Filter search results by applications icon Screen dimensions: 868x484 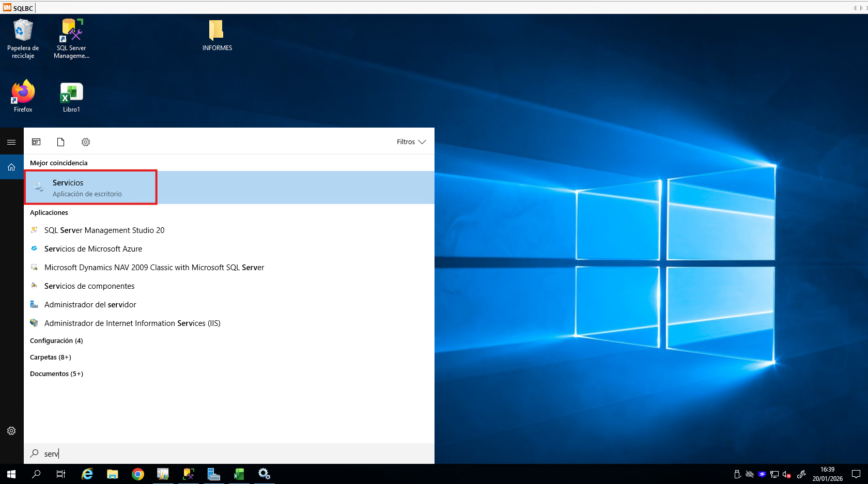pos(36,142)
